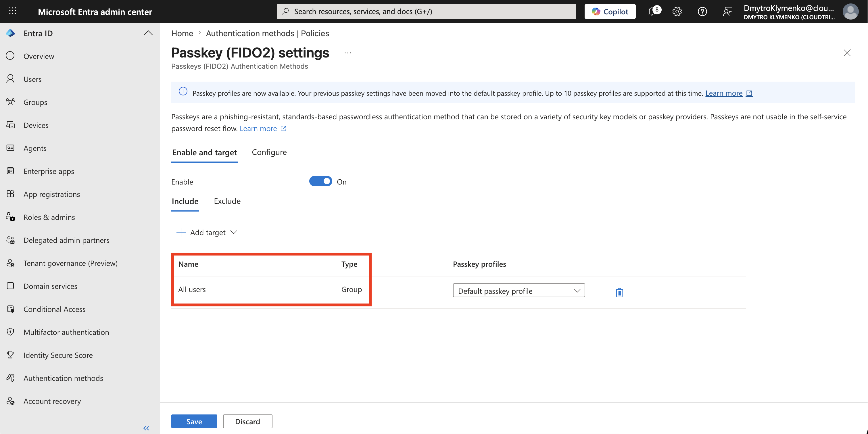Click the Identity Secure Score trophy icon

(x=10, y=355)
